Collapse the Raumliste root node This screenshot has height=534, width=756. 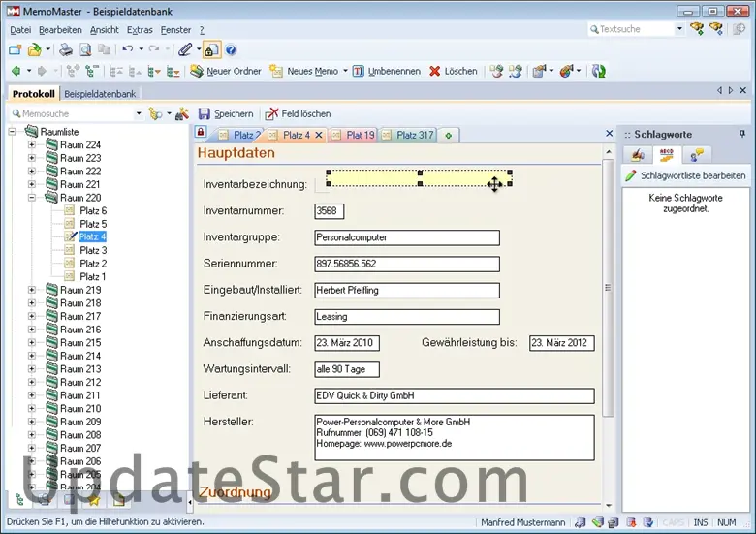pyautogui.click(x=13, y=131)
